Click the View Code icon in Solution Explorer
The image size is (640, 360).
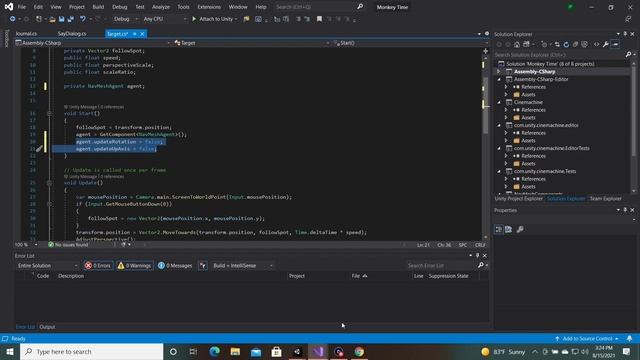click(x=596, y=44)
